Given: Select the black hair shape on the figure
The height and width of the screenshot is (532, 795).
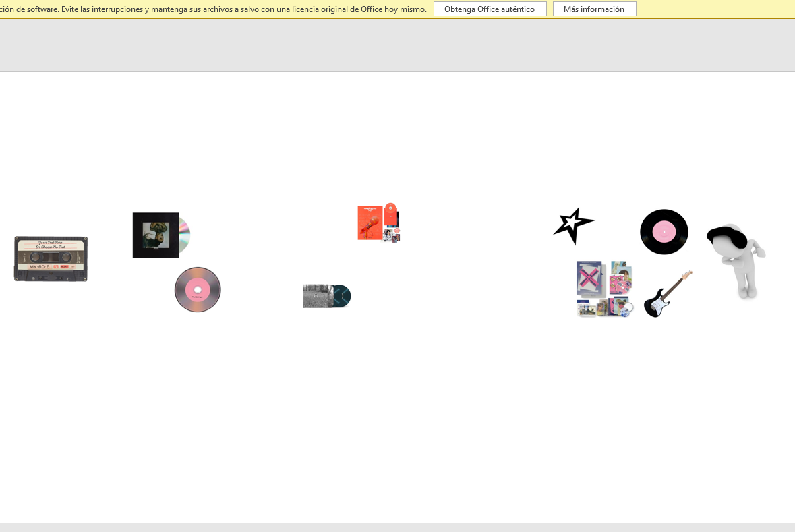Looking at the screenshot, I should (726, 237).
